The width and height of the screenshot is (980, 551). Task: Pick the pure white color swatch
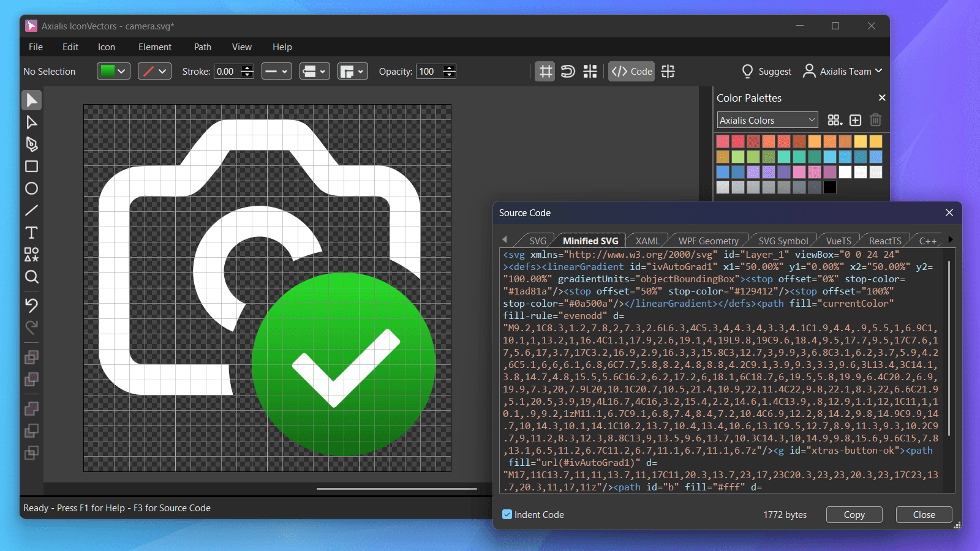click(845, 172)
